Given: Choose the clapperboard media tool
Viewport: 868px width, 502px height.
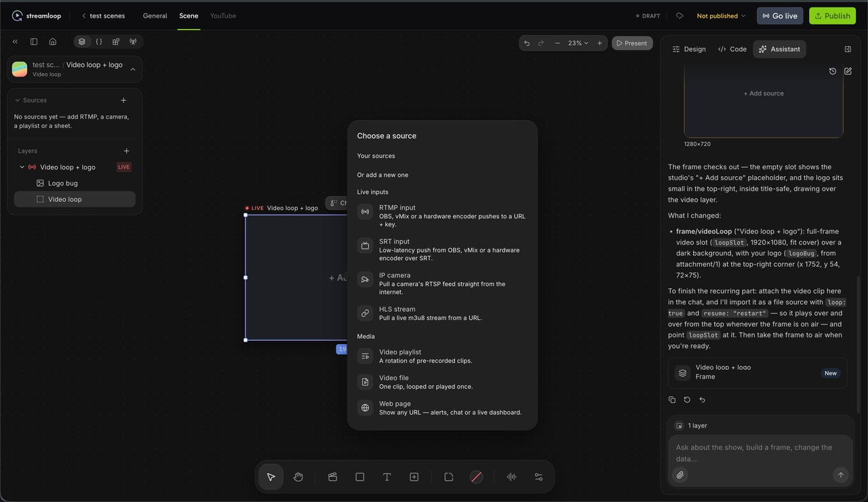Looking at the screenshot, I should [x=332, y=477].
